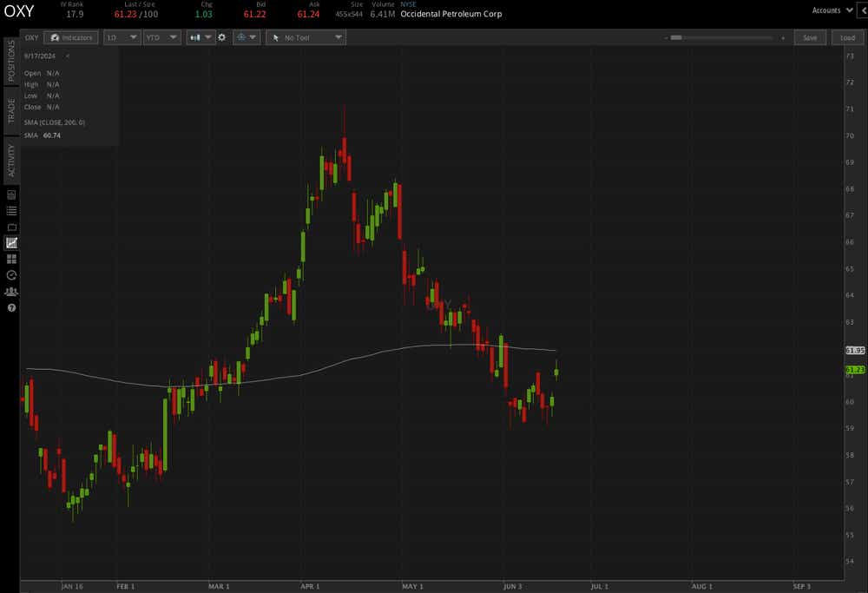Click the large OXY ticker symbol header
Screen dimensions: 868x593
point(19,11)
